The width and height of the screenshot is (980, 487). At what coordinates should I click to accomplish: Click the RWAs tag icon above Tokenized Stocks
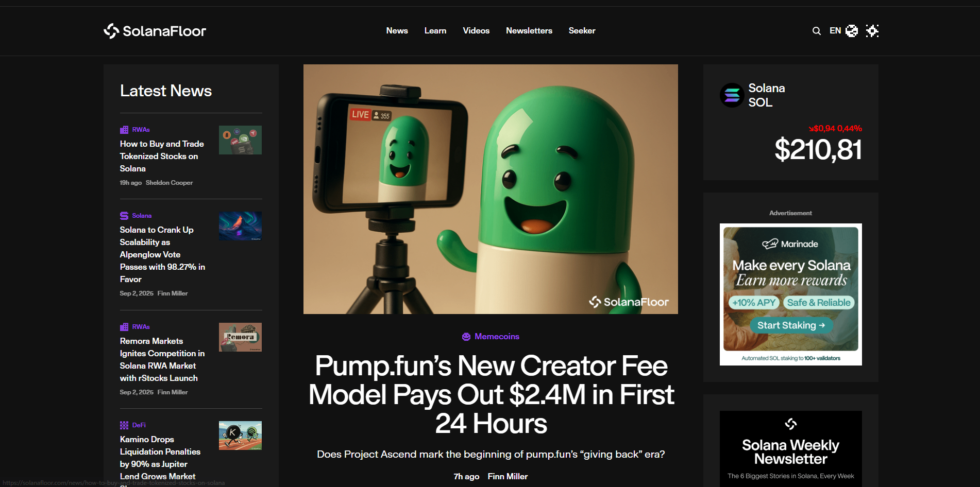click(x=124, y=130)
